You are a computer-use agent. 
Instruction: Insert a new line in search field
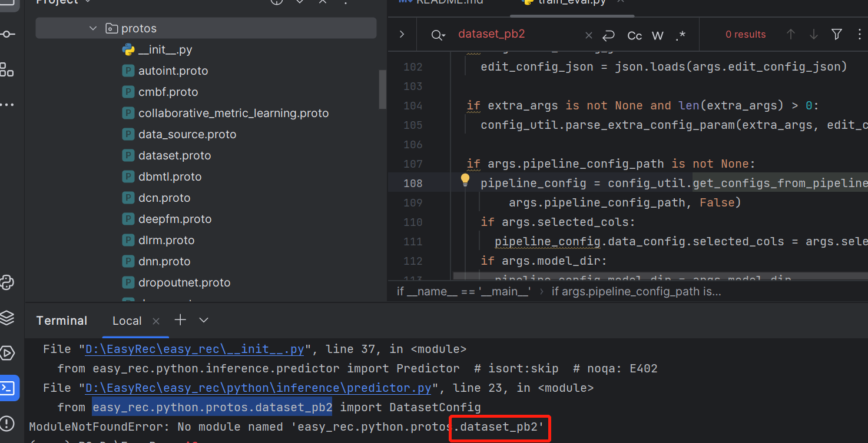(x=609, y=35)
